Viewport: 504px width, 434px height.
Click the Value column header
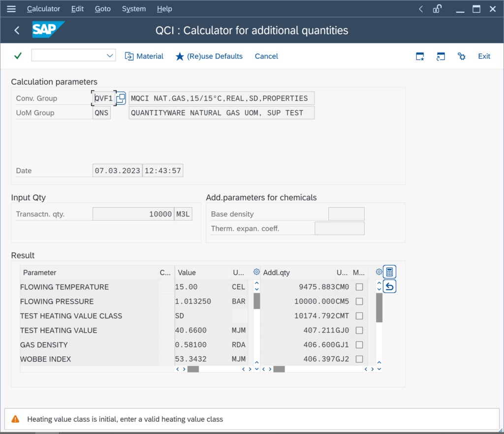(x=203, y=273)
